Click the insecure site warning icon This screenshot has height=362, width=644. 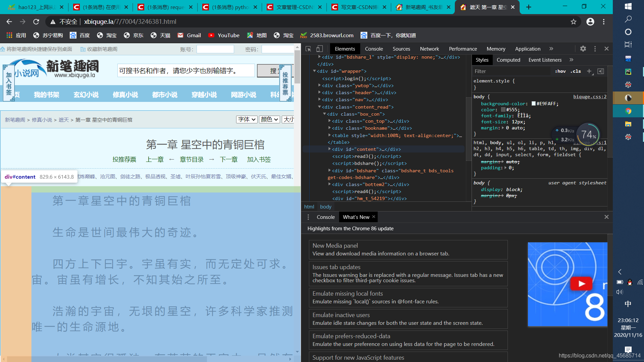[53, 22]
